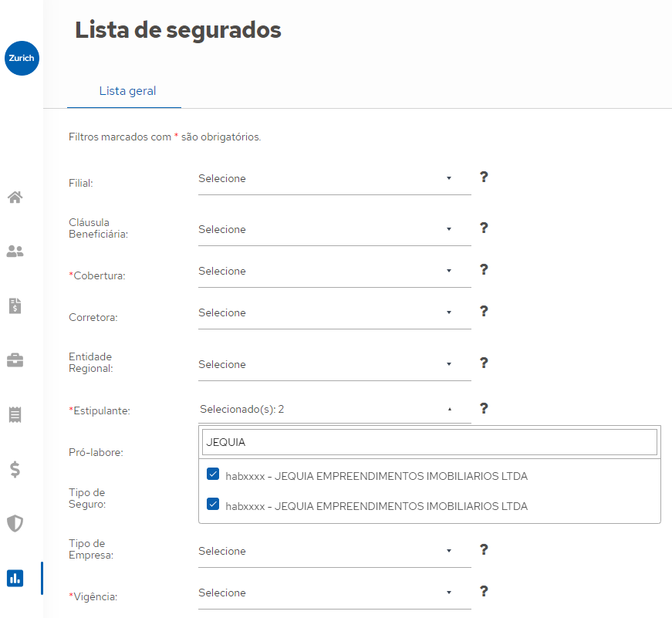Uncheck second JEQUIA EMPREENDIMENTOS option
This screenshot has height=618, width=672.
[213, 504]
